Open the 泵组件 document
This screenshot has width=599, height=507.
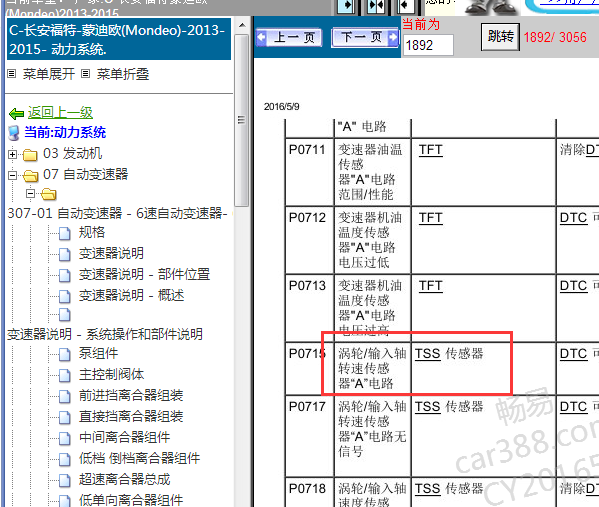pos(98,353)
